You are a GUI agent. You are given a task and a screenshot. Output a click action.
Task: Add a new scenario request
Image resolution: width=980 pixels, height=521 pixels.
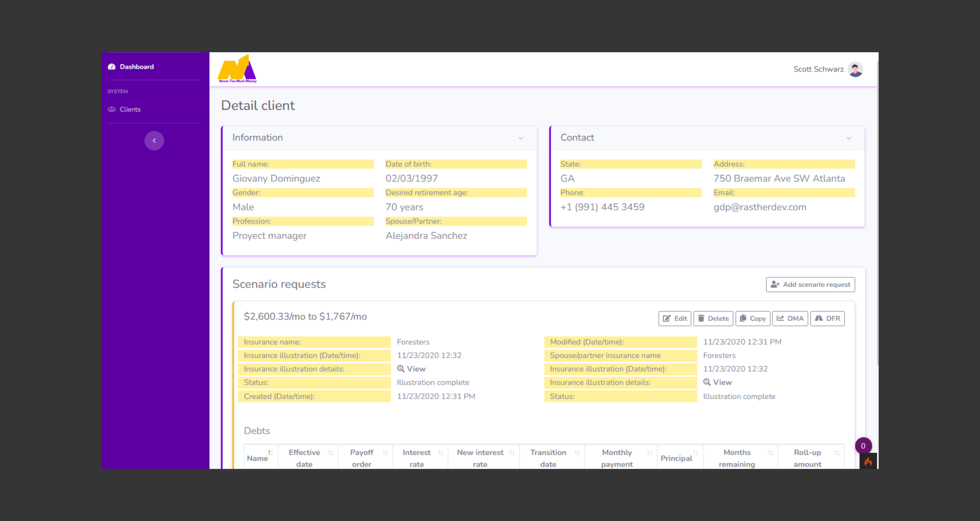point(810,285)
